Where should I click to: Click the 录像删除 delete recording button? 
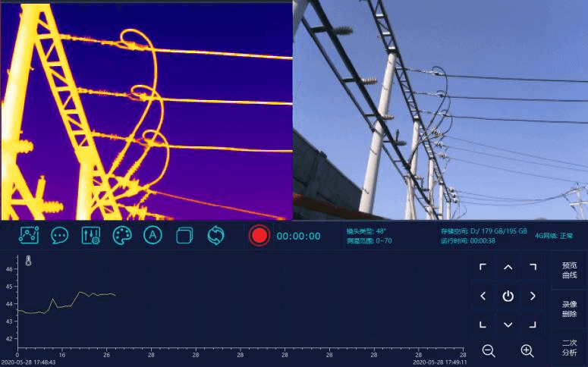pos(569,309)
